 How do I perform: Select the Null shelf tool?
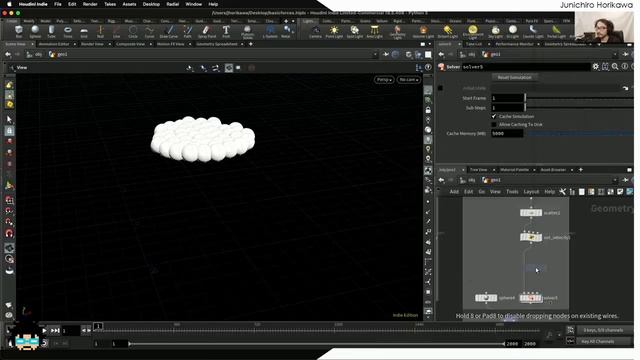[x=100, y=31]
